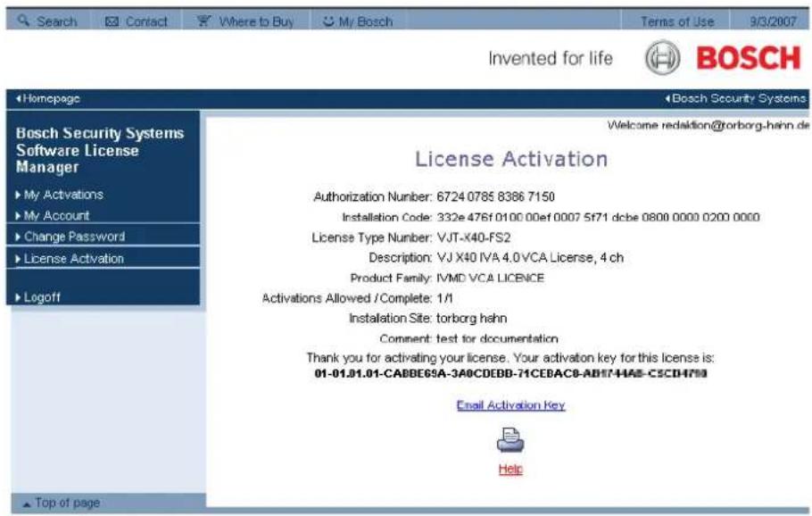The width and height of the screenshot is (812, 516).
Task: Click the Bosch armature logo icon
Action: click(662, 57)
